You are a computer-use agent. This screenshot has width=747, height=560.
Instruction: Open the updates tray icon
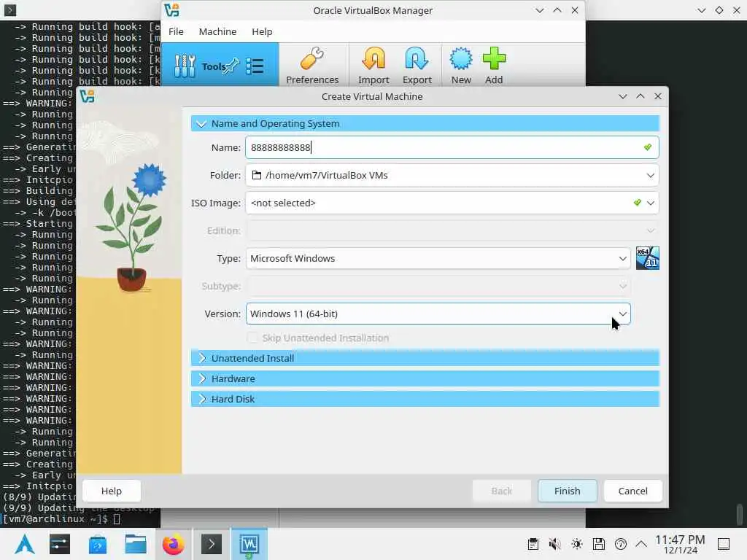click(x=620, y=544)
